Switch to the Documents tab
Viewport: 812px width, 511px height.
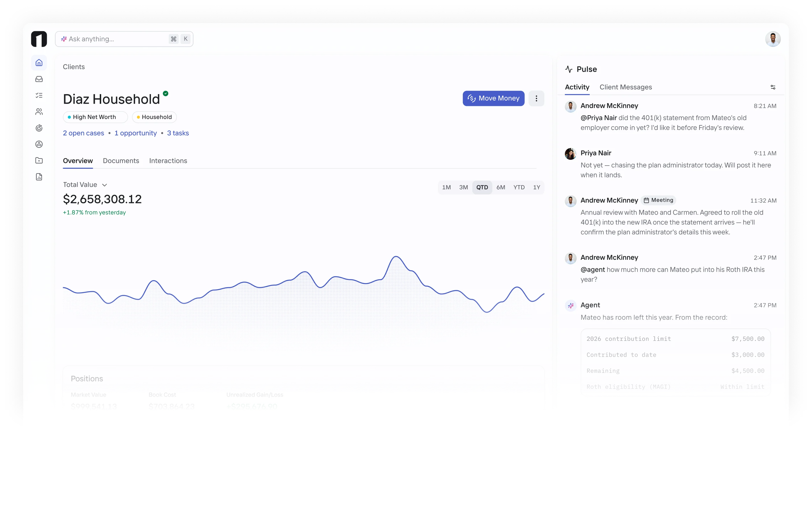click(121, 161)
